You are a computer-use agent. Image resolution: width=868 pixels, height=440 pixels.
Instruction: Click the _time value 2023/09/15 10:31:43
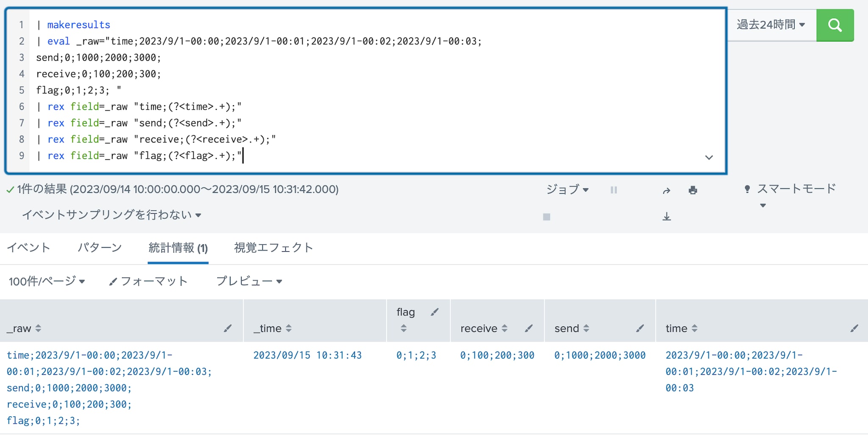pos(307,355)
